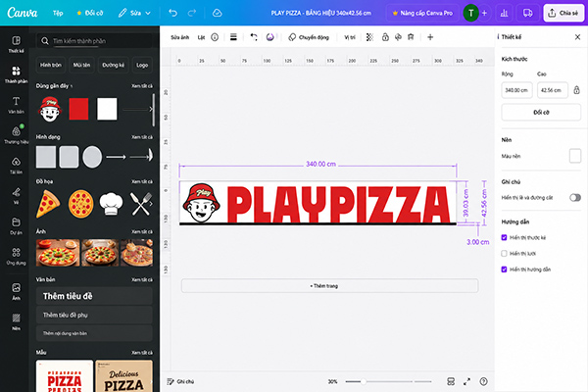Open the Vị trí position panel

coord(350,37)
